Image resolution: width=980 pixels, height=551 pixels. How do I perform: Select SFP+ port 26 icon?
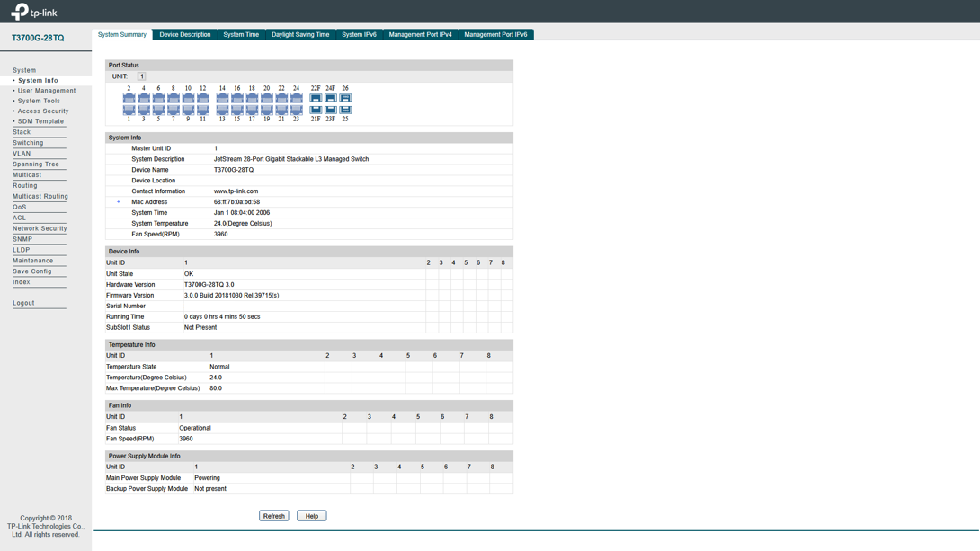coord(345,98)
